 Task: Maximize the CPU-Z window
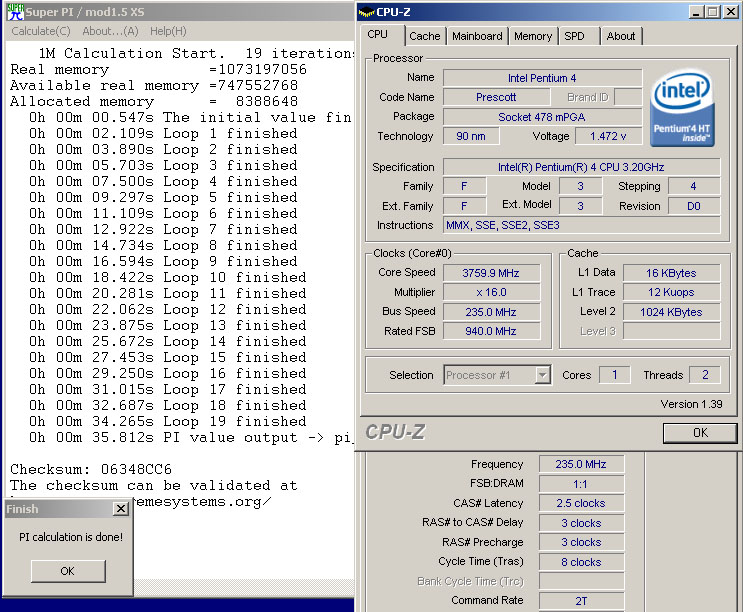(712, 12)
